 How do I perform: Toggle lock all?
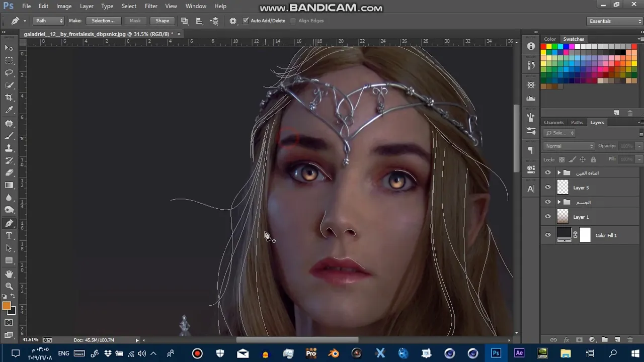tap(593, 159)
